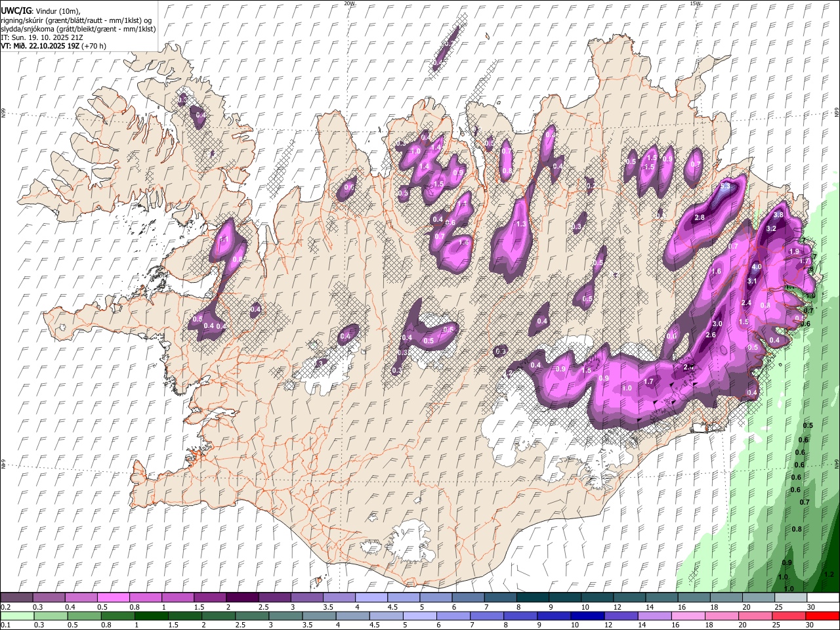Click the 5.3 snowfall maximum value

[x=725, y=186]
